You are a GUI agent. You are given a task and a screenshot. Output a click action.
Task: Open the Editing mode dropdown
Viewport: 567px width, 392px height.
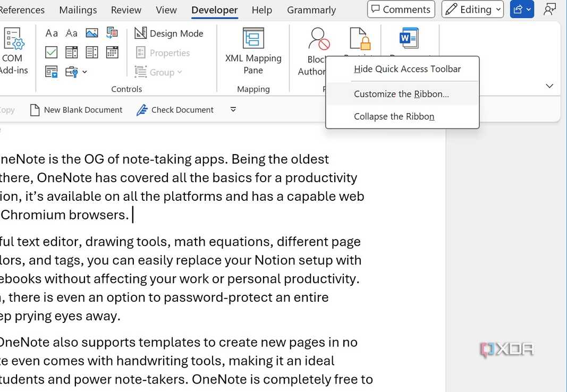[x=472, y=10]
